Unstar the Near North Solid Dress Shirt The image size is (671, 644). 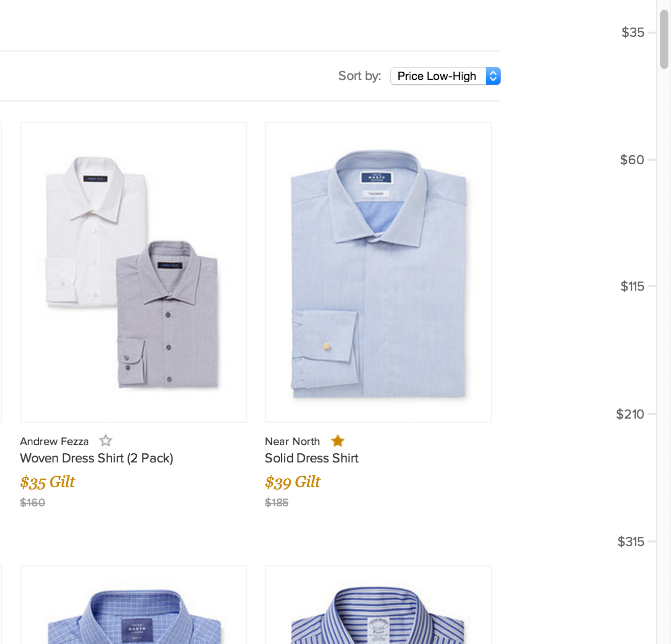tap(338, 441)
